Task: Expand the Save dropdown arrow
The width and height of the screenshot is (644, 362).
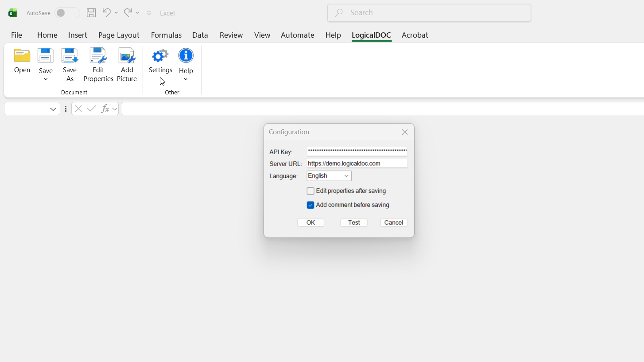Action: 46,79
